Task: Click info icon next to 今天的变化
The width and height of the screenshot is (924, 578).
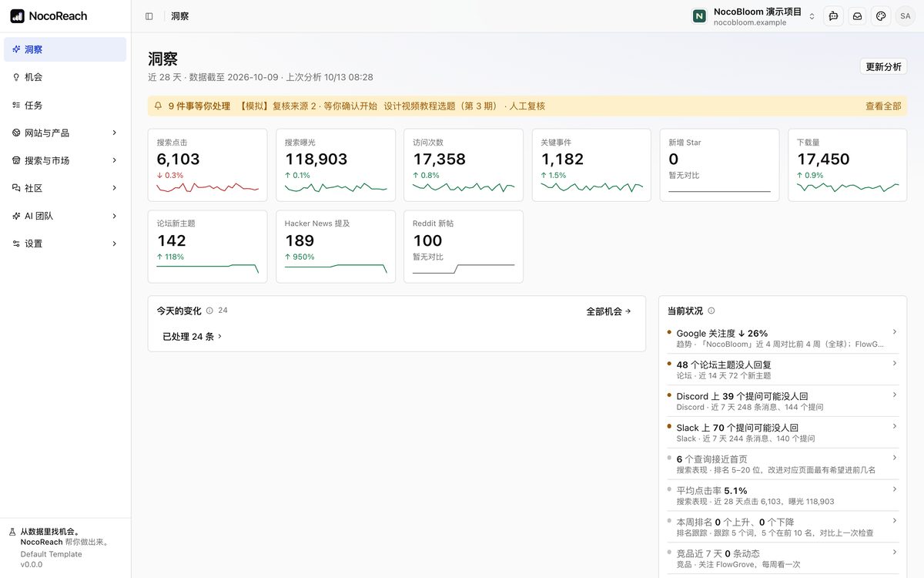Action: coord(209,311)
